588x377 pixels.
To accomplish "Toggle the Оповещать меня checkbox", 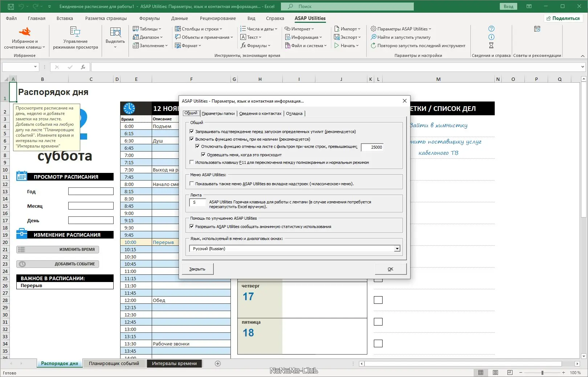I will coord(203,154).
